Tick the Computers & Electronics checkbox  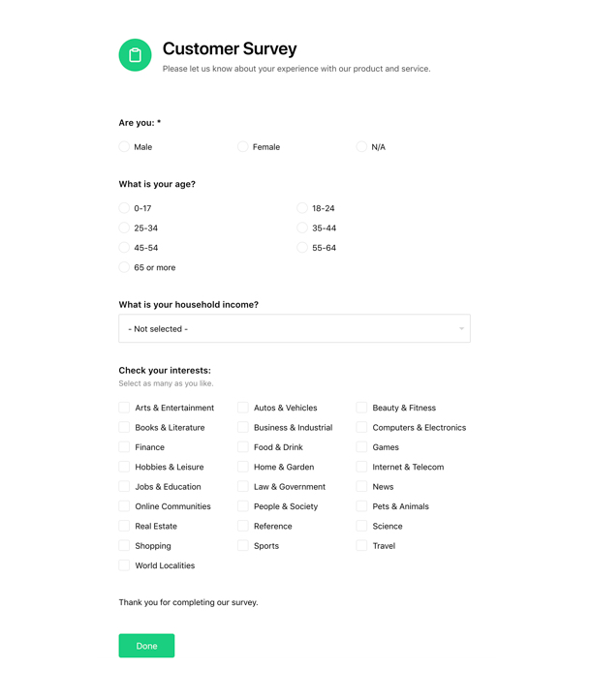coord(361,427)
